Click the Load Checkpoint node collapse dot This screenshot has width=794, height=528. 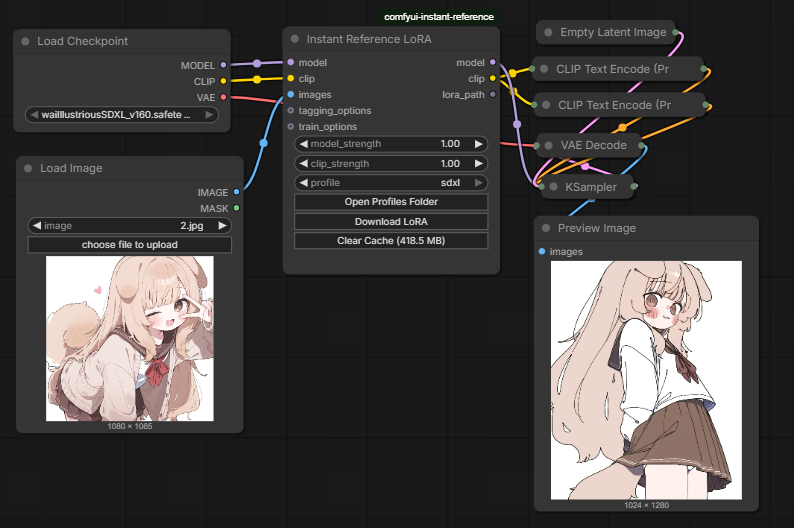click(x=25, y=42)
